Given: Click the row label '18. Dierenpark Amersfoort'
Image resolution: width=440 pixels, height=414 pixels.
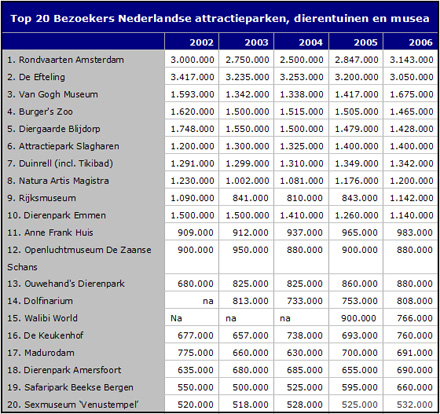Looking at the screenshot, I should click(64, 370).
